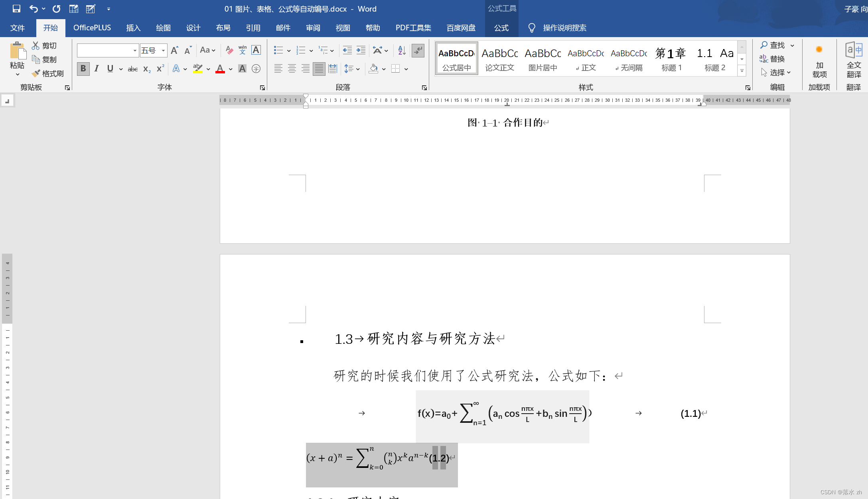The height and width of the screenshot is (499, 868).
Task: Toggle justify alignment
Action: pos(319,69)
